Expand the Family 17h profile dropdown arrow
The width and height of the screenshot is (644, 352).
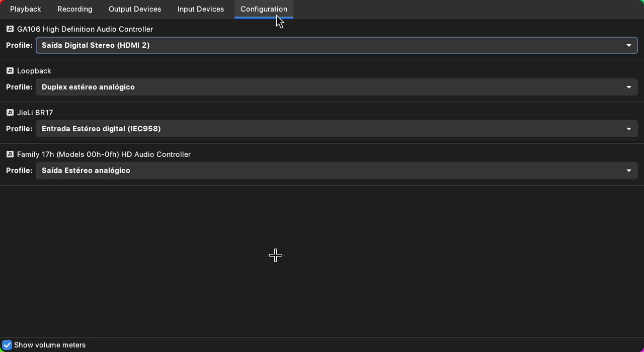(628, 170)
